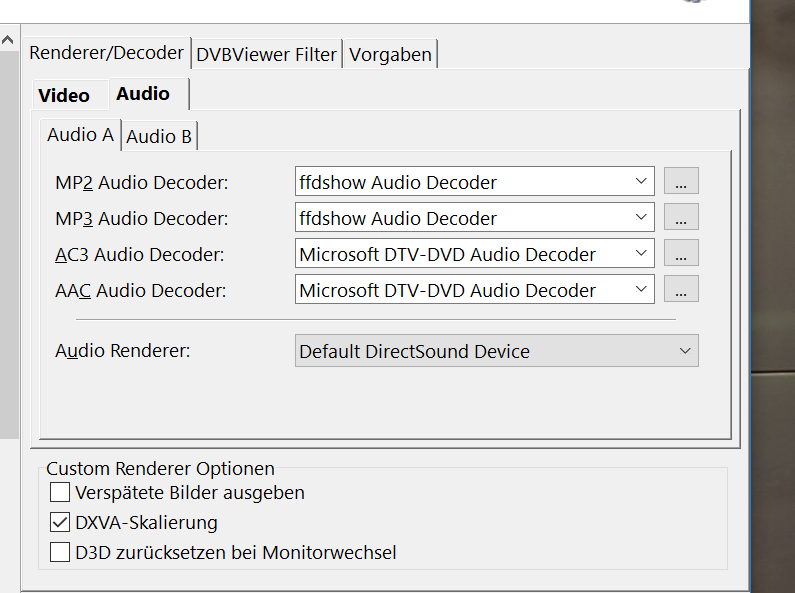Open MP2 Audio Decoder properties ellipsis button

tap(681, 182)
